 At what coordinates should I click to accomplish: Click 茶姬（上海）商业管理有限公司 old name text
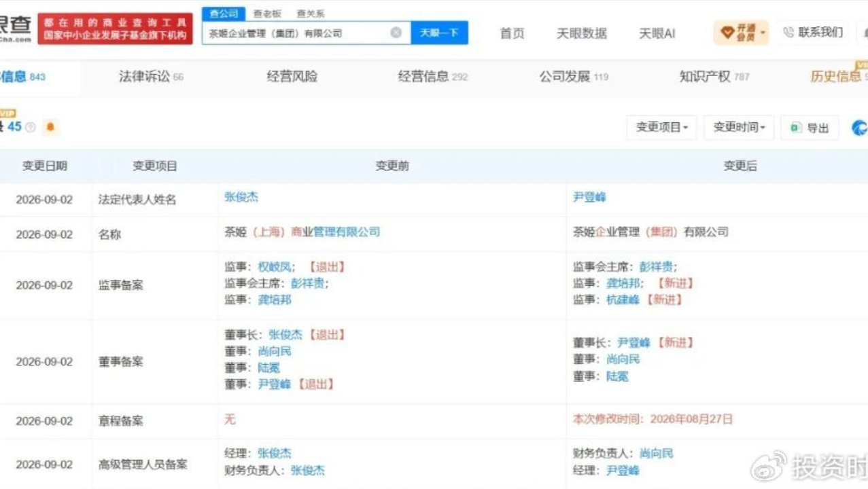coord(302,232)
